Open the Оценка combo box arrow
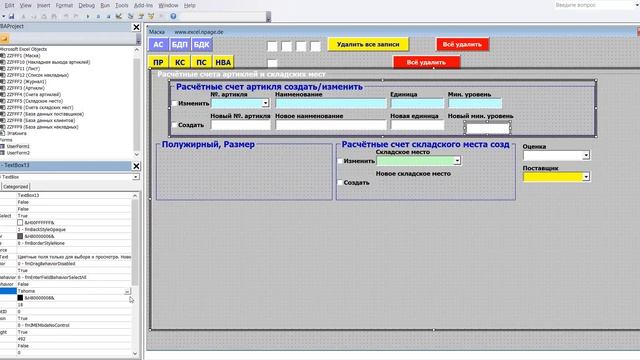The image size is (640, 360). point(586,155)
